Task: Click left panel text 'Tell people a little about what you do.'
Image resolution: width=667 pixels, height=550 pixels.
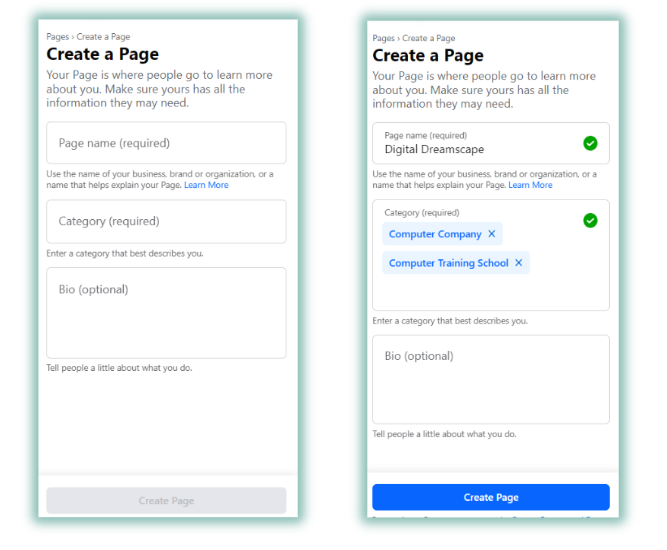Action: pyautogui.click(x=119, y=368)
